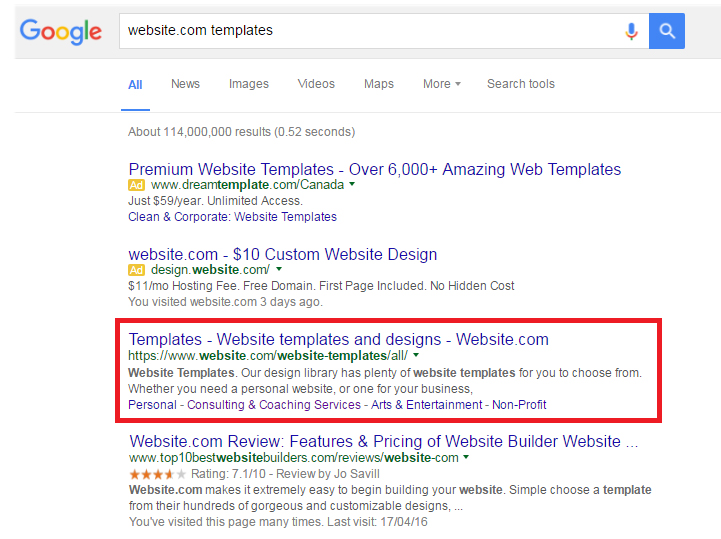Switch to the Images tab

pyautogui.click(x=249, y=84)
